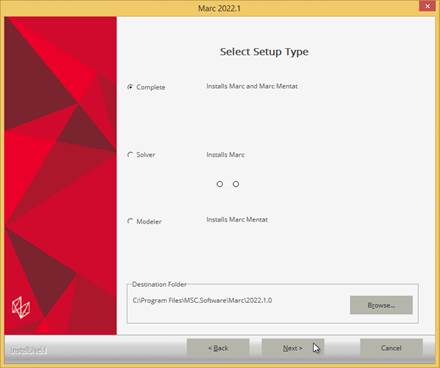Viewport: 440px width, 368px height.
Task: Click the Browse... button for destination folder
Action: pyautogui.click(x=381, y=305)
